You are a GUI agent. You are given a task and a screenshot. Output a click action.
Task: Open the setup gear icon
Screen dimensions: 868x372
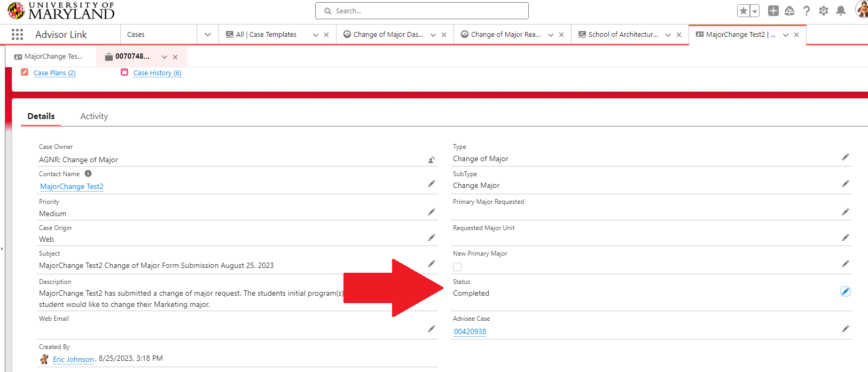823,11
